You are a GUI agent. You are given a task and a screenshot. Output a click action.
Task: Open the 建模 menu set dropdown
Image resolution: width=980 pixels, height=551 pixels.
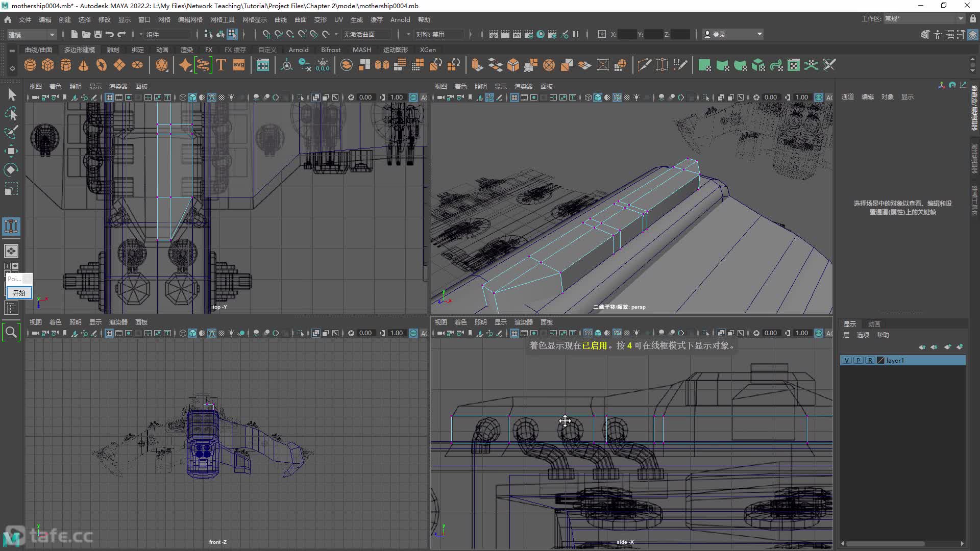pos(32,34)
